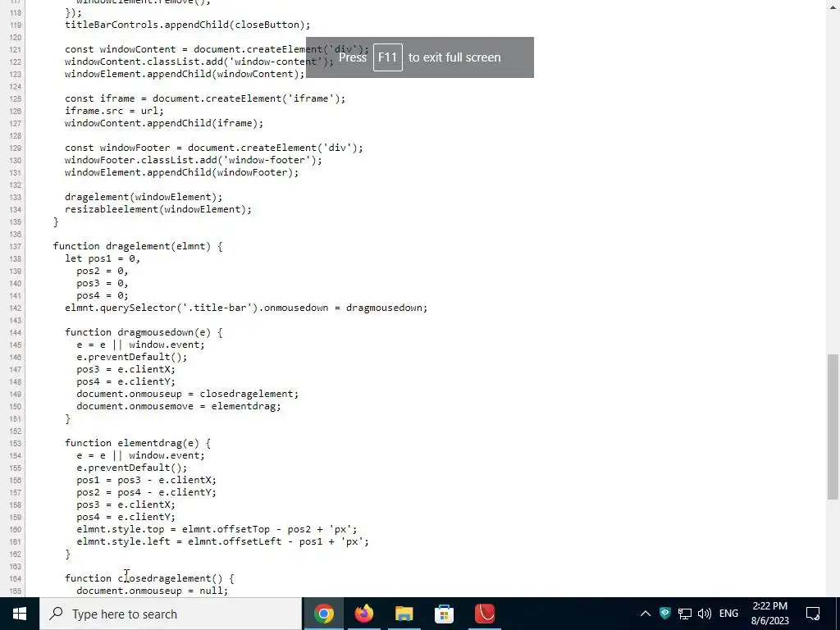This screenshot has height=630, width=840.
Task: Open network status tray icon
Action: 685,614
